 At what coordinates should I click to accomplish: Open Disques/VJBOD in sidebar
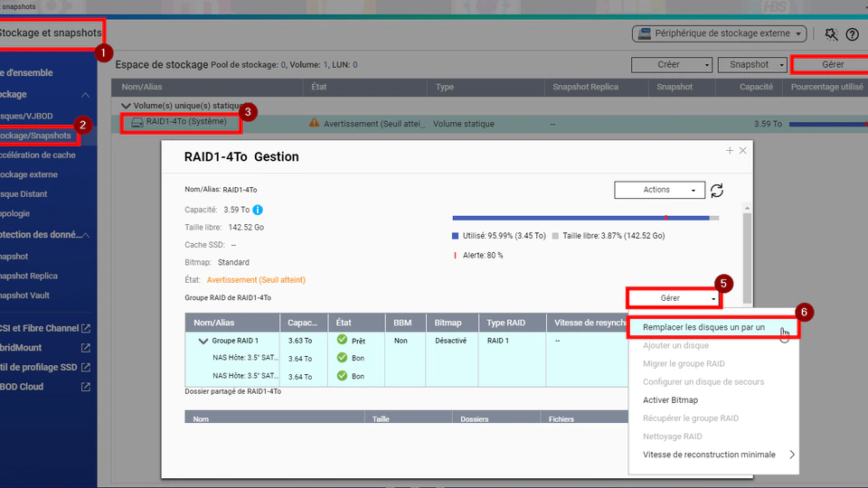tap(26, 117)
